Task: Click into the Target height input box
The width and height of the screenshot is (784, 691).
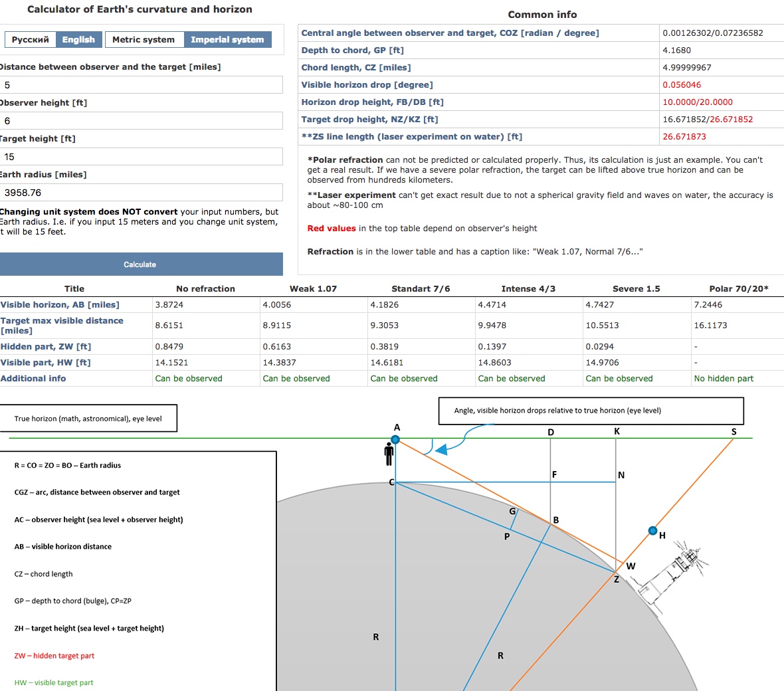Action: [x=141, y=157]
